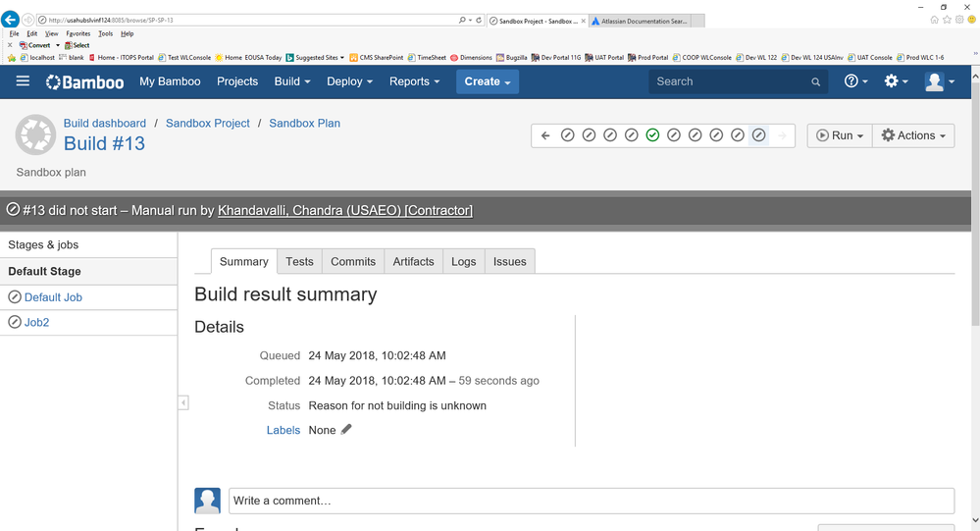This screenshot has height=531, width=980.
Task: Open browser favorites star icon
Action: coord(947,20)
